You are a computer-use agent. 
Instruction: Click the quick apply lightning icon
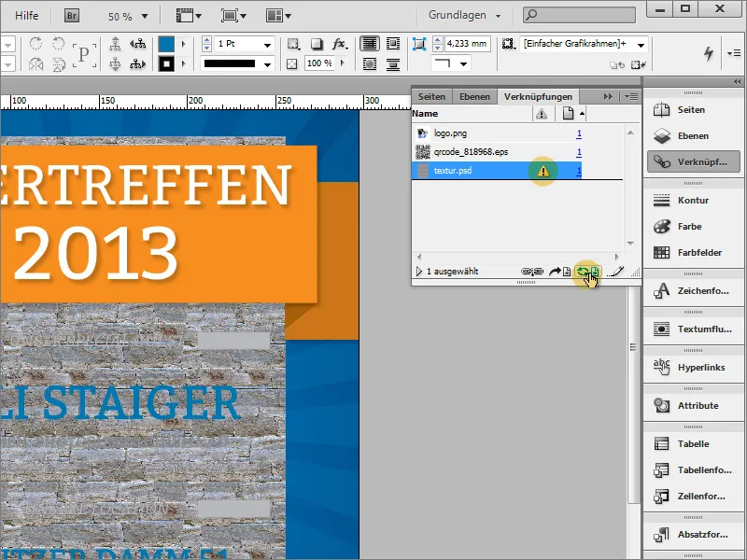[709, 53]
